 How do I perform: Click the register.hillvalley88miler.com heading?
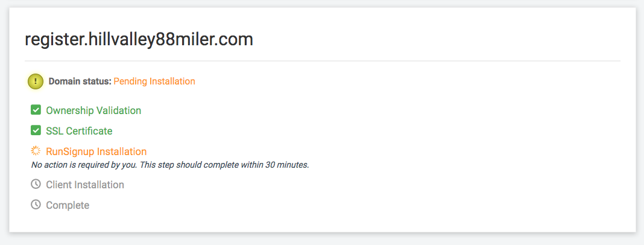point(139,40)
